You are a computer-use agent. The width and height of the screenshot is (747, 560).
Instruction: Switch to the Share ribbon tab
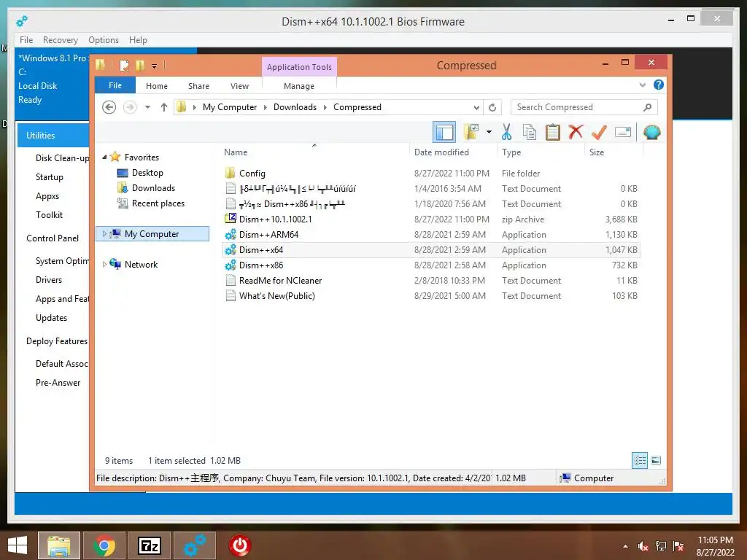(198, 86)
